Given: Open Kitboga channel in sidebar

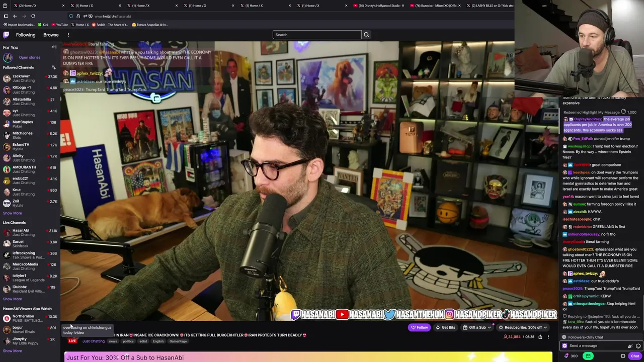Looking at the screenshot, I should [30, 90].
